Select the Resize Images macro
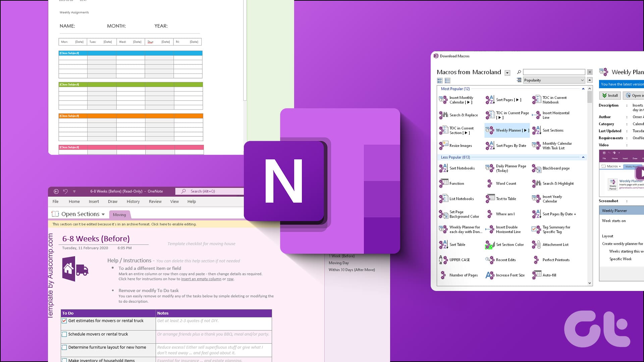 click(461, 145)
